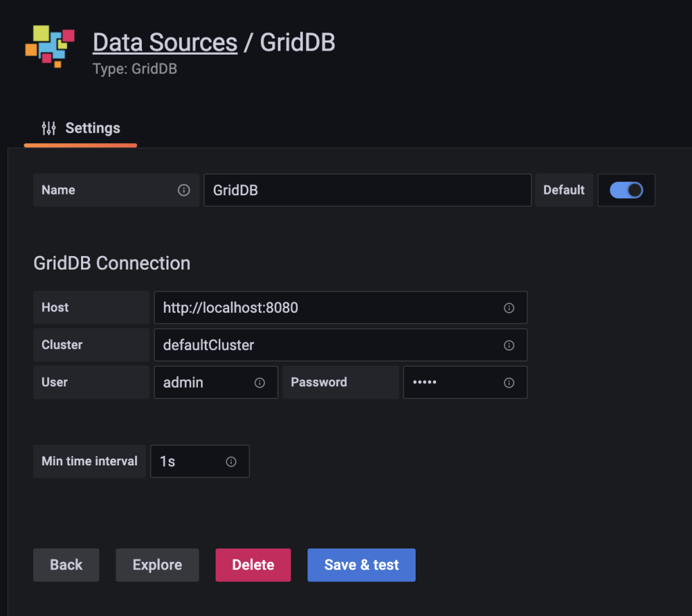The height and width of the screenshot is (616, 692).
Task: Click the Password field info icon
Action: (x=509, y=382)
